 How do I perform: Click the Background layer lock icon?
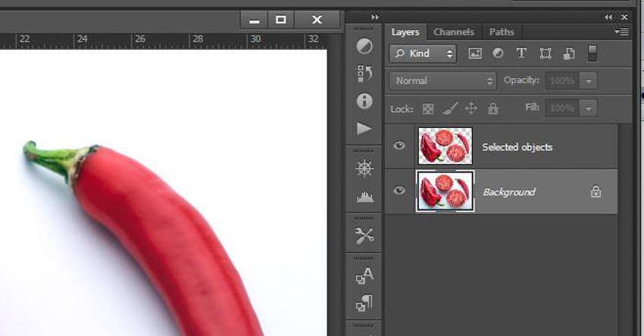coord(596,191)
